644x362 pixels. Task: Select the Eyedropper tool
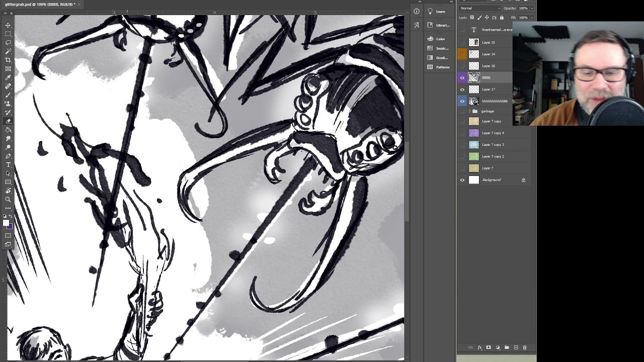[x=8, y=77]
